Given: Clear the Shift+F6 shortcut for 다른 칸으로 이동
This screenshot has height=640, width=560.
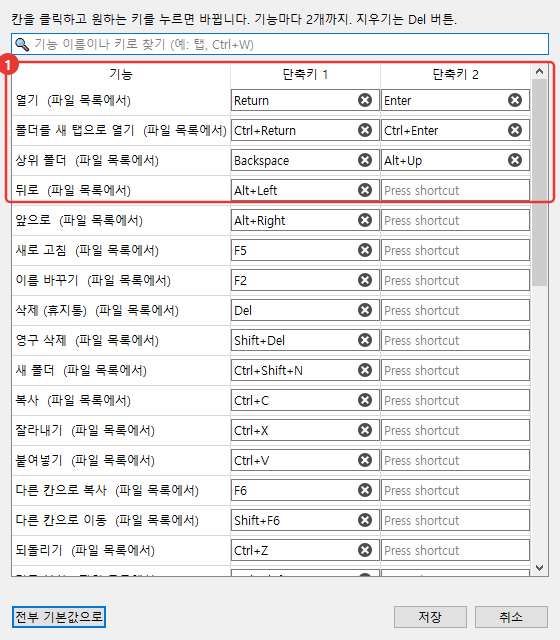Looking at the screenshot, I should pos(365,520).
